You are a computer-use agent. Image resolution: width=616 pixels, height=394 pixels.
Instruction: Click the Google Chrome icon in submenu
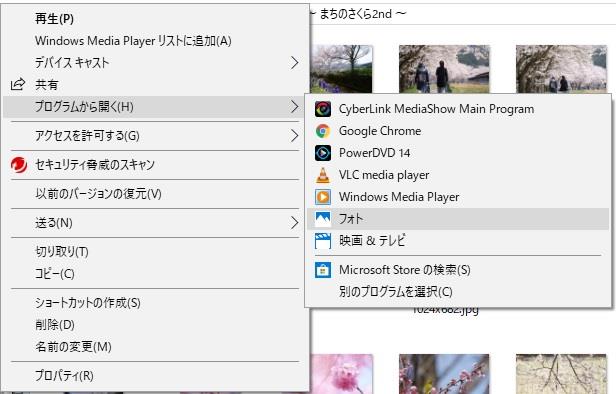coord(323,131)
